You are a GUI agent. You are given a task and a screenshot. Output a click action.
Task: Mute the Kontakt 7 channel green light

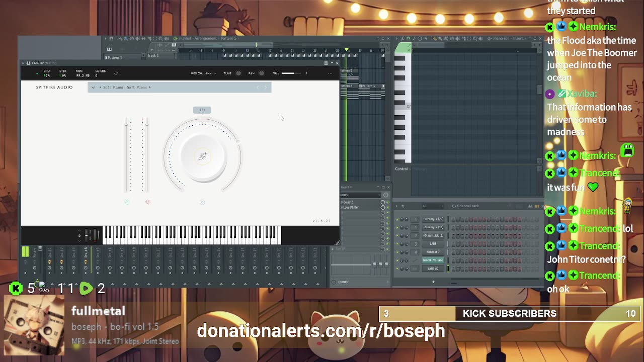[397, 252]
